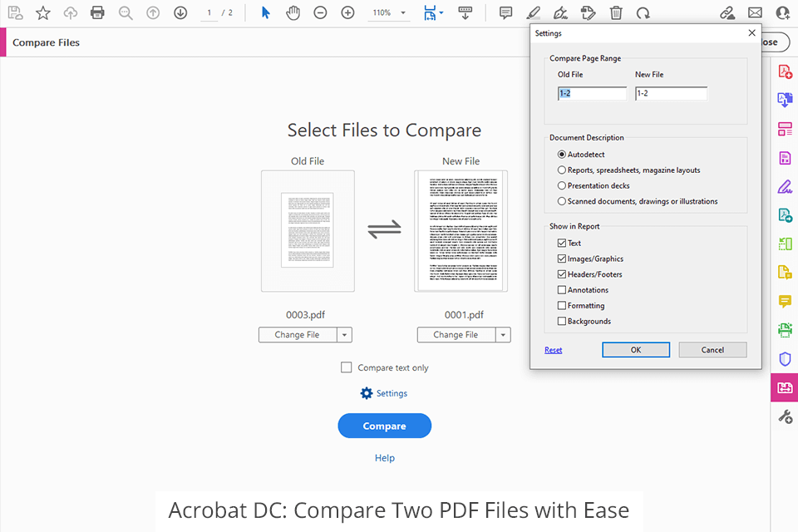This screenshot has width=798, height=532.
Task: Rotate the page with rotate icon
Action: tap(643, 12)
